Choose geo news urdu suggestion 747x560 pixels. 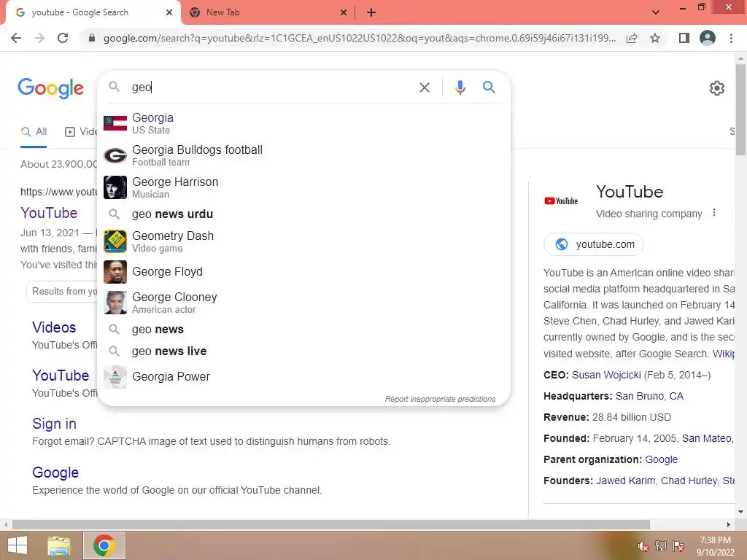click(304, 214)
